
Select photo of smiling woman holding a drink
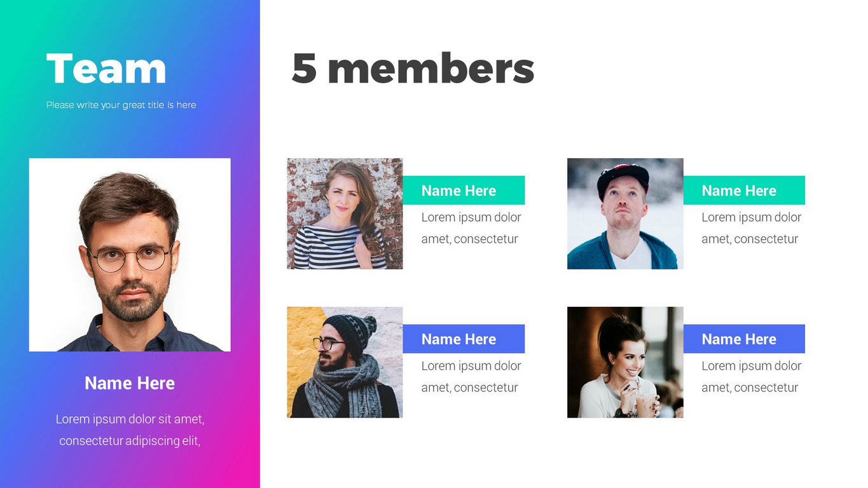click(x=625, y=362)
